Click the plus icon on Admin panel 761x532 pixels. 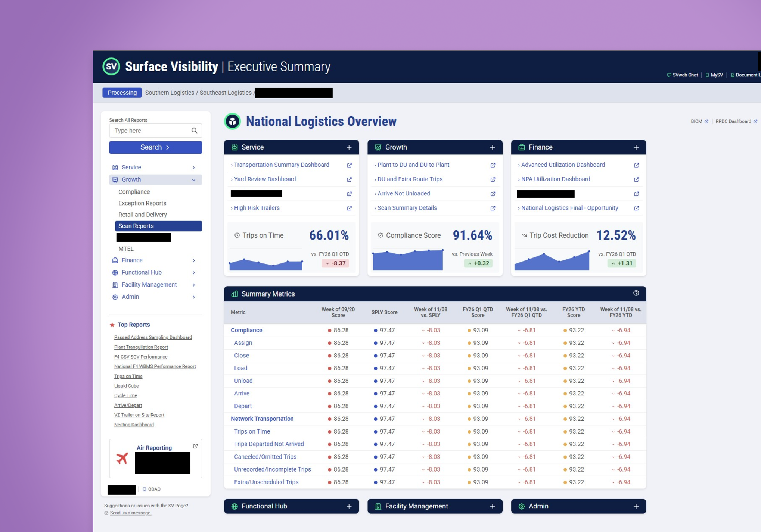point(636,506)
